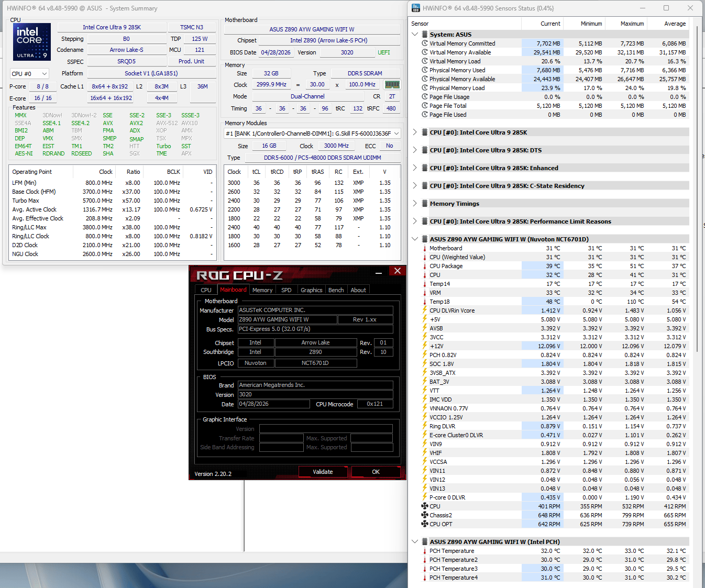Click the Intel Core Ultra 9 285K name field
Viewport: 705px width, 588px height.
(112, 27)
